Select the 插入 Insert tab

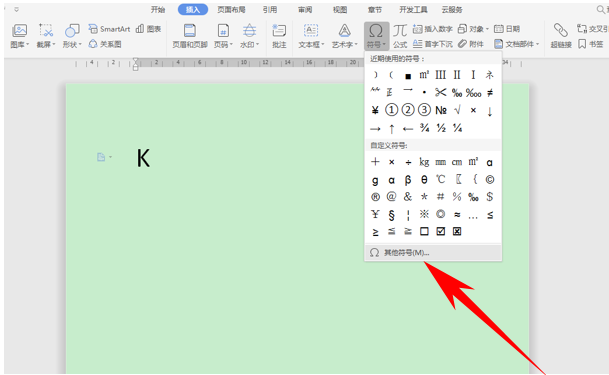[193, 9]
